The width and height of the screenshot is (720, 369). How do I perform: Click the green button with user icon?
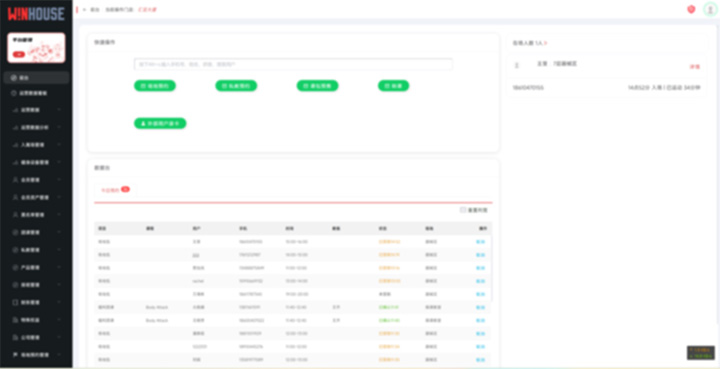(x=160, y=123)
